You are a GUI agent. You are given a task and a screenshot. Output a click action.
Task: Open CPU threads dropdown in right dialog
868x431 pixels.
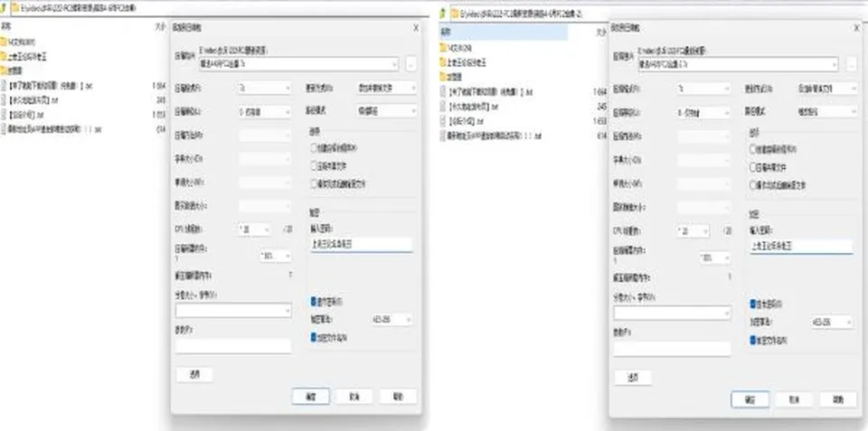point(693,230)
